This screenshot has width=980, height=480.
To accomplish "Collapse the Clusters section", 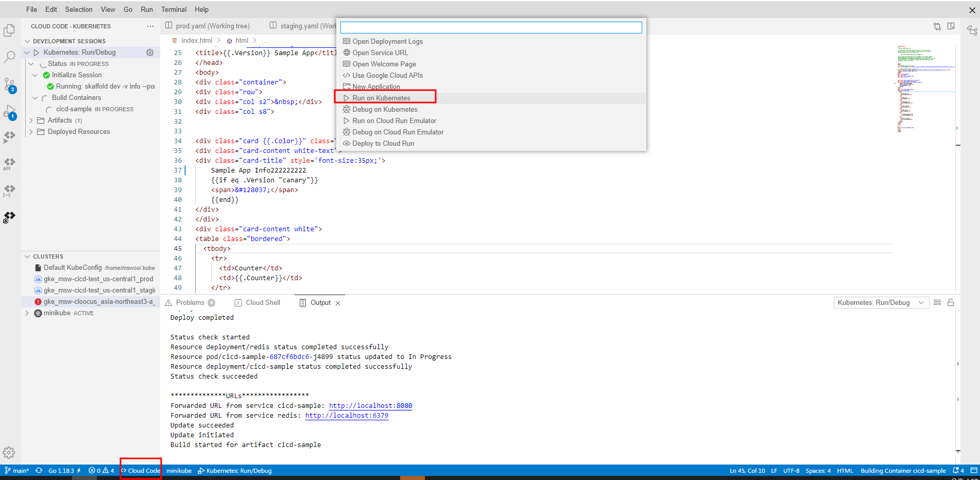I will tap(27, 256).
